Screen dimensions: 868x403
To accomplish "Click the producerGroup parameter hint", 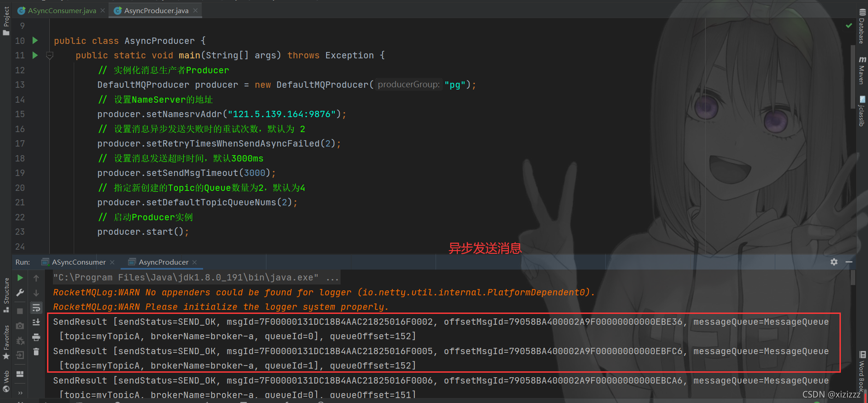I will 408,85.
